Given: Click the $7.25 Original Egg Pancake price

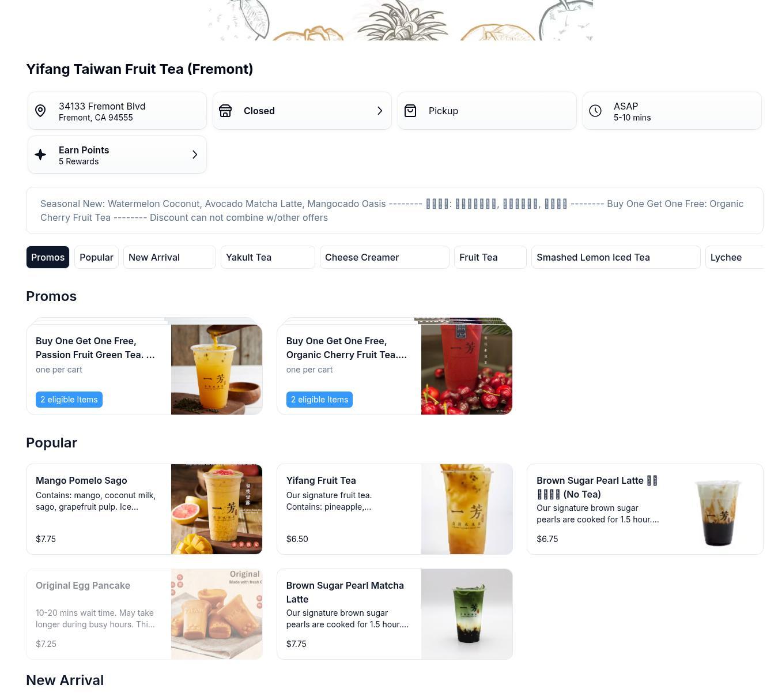Looking at the screenshot, I should (x=46, y=644).
